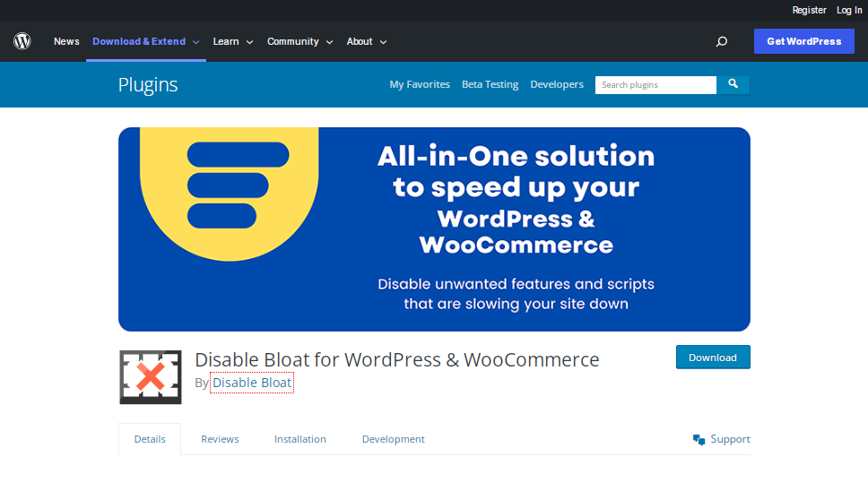
Task: Focus the Search plugins input field
Action: pos(655,84)
